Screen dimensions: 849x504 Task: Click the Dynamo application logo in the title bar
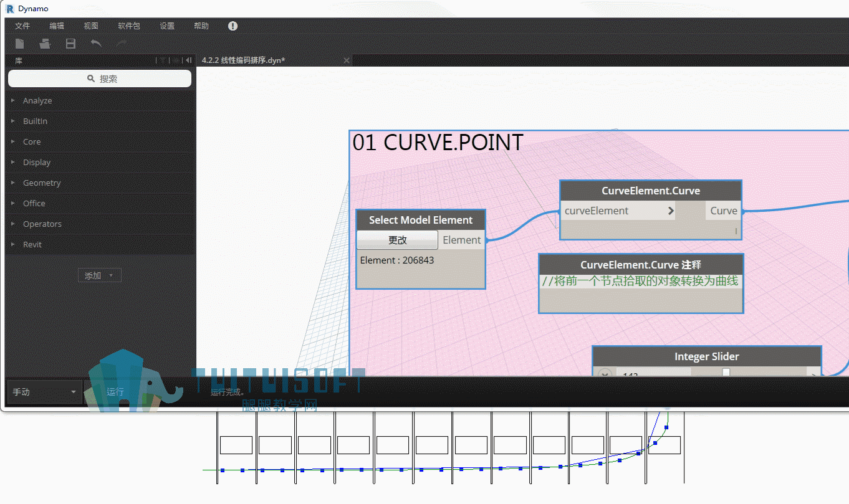(x=9, y=9)
